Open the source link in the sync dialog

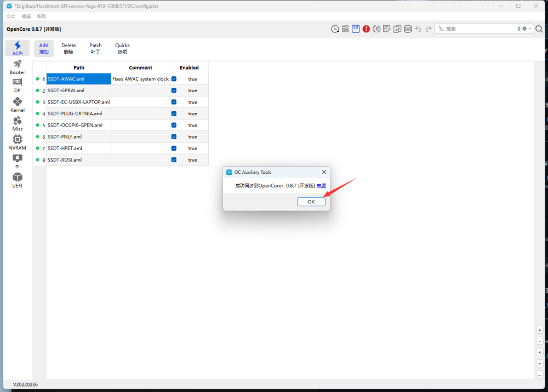click(x=321, y=186)
